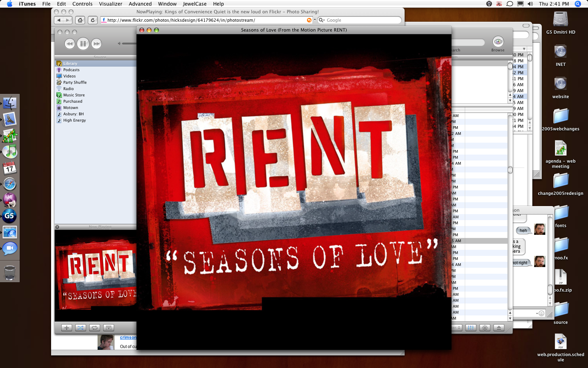Open iTunes from the Dock
Image resolution: width=588 pixels, height=368 pixels.
point(10,152)
